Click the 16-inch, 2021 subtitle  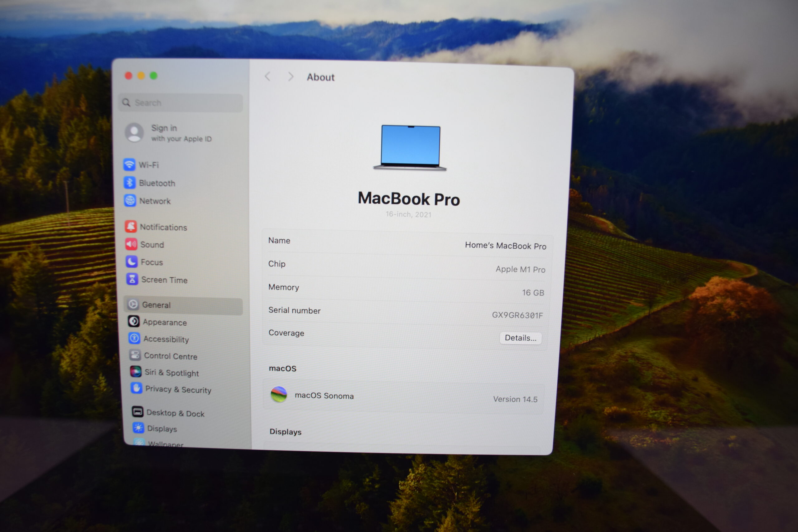[408, 214]
